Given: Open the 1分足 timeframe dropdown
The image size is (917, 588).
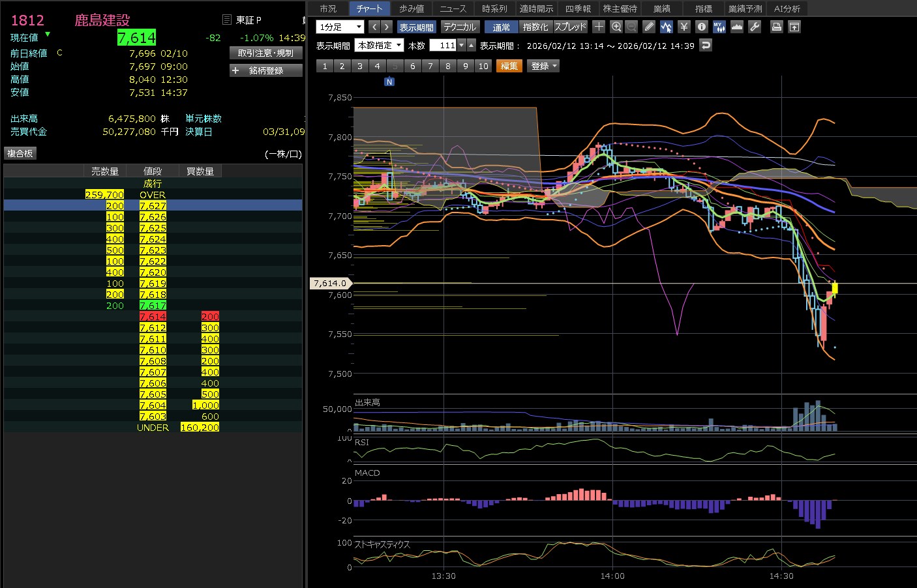Looking at the screenshot, I should tap(340, 27).
